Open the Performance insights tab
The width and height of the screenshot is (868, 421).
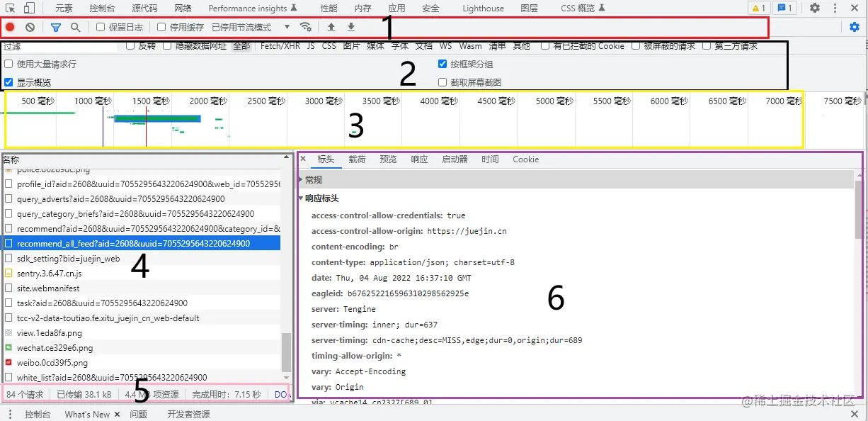pos(251,9)
